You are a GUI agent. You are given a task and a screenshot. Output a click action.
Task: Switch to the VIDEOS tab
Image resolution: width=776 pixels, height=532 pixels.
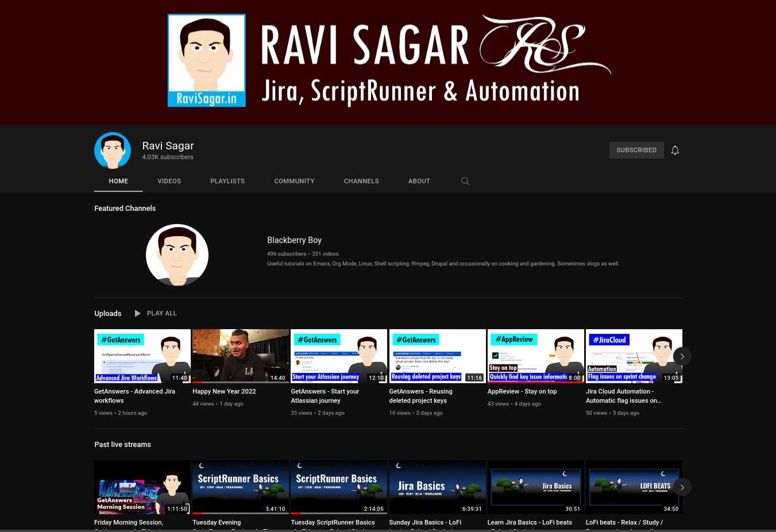[x=169, y=181]
